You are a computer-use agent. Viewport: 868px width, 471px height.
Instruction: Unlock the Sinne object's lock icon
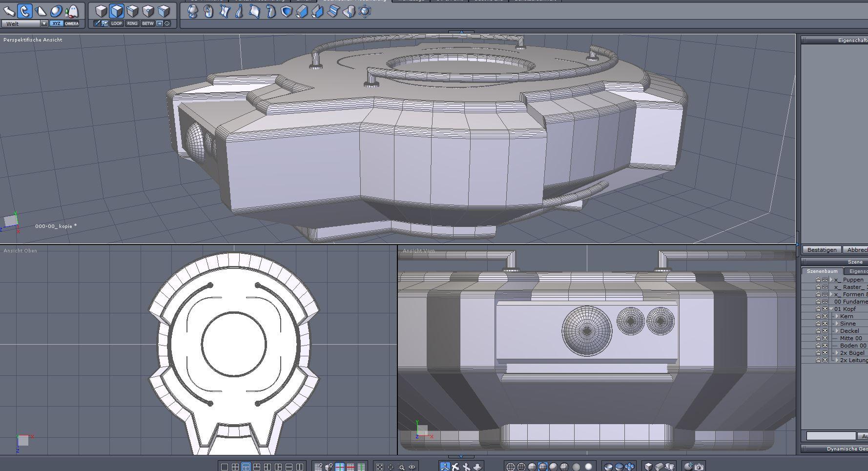coord(818,324)
